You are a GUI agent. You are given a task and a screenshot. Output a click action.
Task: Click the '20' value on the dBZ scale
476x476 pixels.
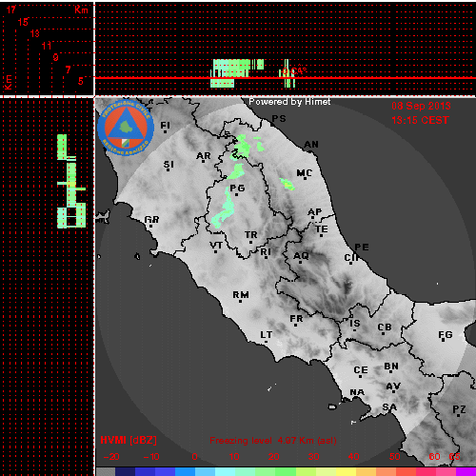(273, 457)
